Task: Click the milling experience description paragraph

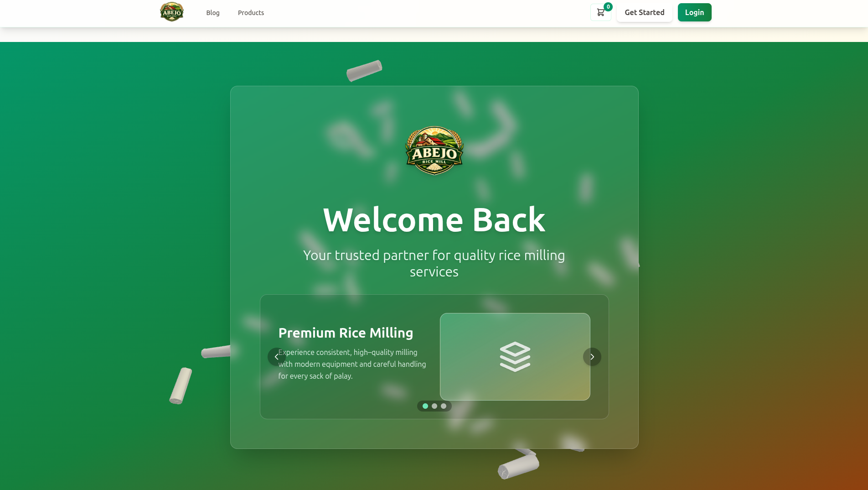Action: 352,364
